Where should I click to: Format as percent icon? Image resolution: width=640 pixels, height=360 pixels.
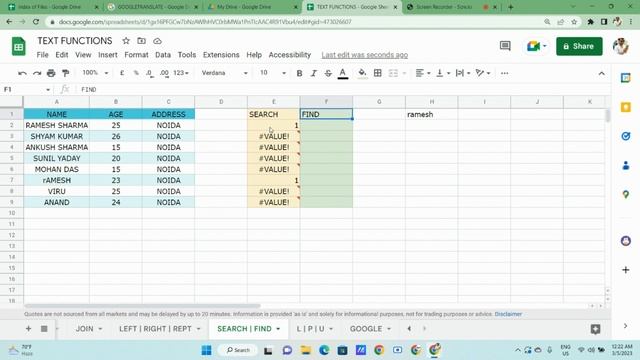(136, 73)
